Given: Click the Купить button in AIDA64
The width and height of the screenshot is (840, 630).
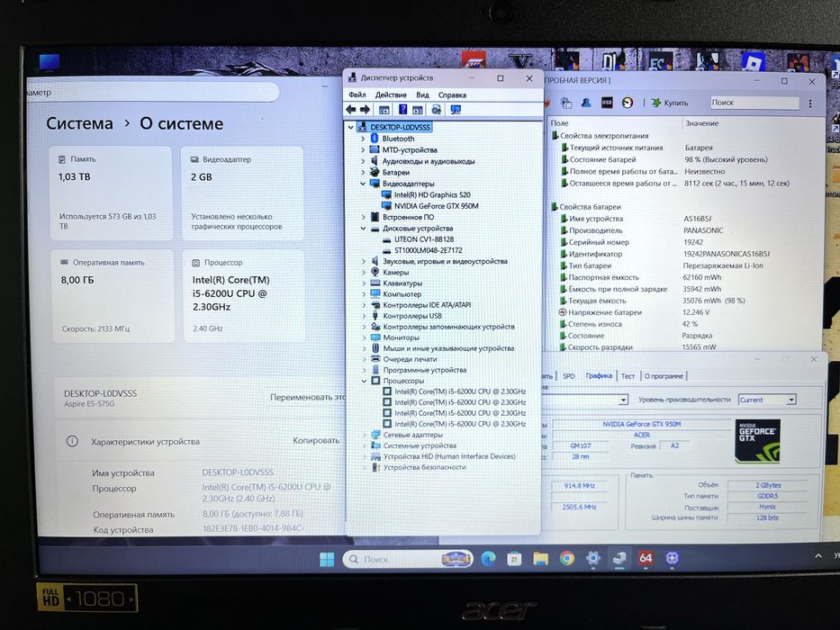Looking at the screenshot, I should pyautogui.click(x=670, y=103).
